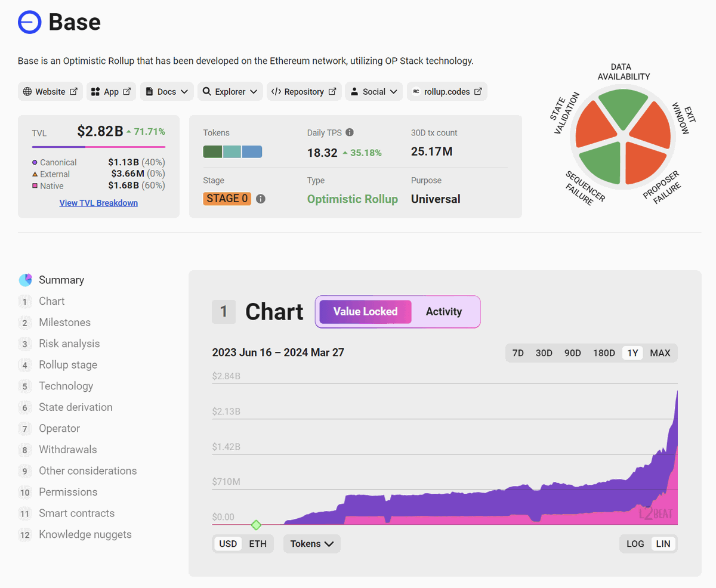Image resolution: width=716 pixels, height=588 pixels.
Task: Click the green diamond milestone marker on the chart
Action: (x=256, y=525)
